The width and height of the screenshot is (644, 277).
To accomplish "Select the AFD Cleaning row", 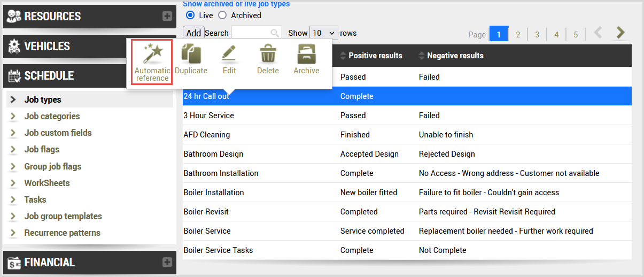I will (408, 135).
